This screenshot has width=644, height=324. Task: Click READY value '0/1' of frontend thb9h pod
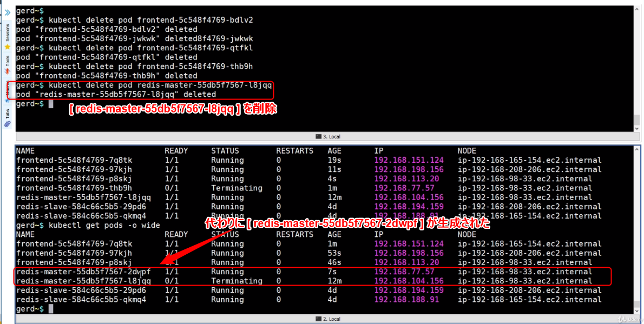[172, 188]
